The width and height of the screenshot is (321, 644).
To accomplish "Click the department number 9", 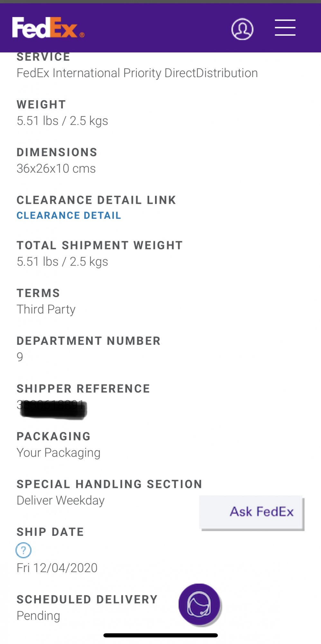I will tap(20, 357).
